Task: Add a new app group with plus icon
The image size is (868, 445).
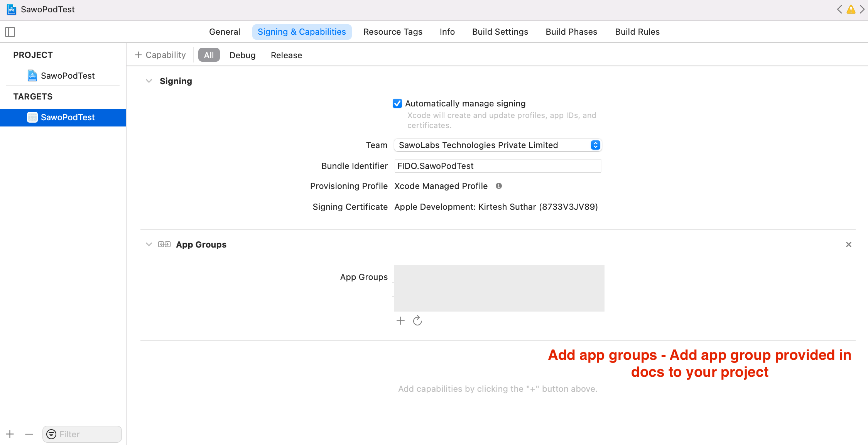Action: 400,321
